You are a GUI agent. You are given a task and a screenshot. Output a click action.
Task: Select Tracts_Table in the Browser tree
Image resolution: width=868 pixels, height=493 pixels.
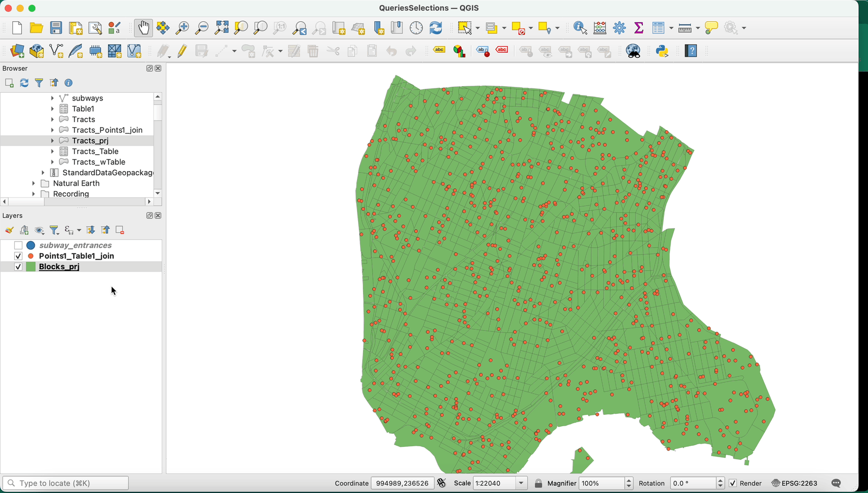point(95,151)
